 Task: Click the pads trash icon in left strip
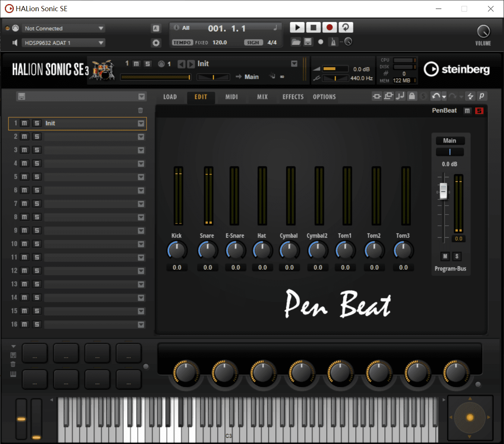(13, 364)
